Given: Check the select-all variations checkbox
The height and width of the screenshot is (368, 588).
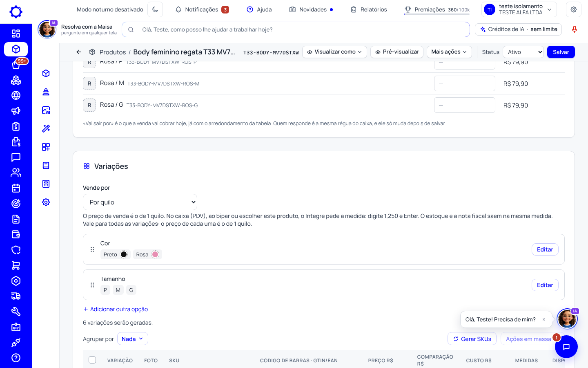Looking at the screenshot, I should [x=92, y=360].
